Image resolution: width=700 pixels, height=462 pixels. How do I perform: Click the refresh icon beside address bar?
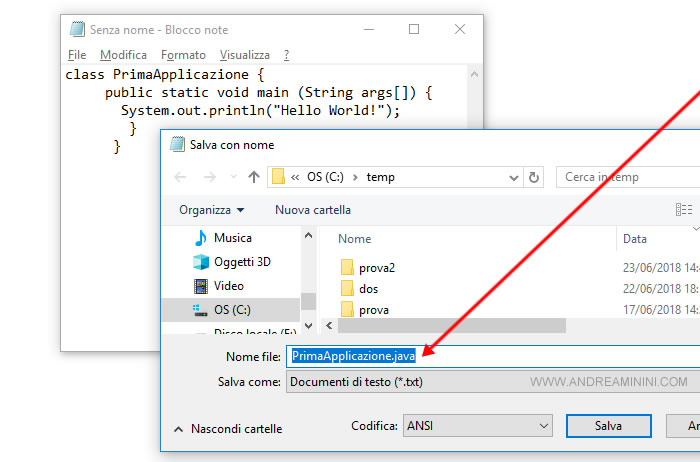535,177
